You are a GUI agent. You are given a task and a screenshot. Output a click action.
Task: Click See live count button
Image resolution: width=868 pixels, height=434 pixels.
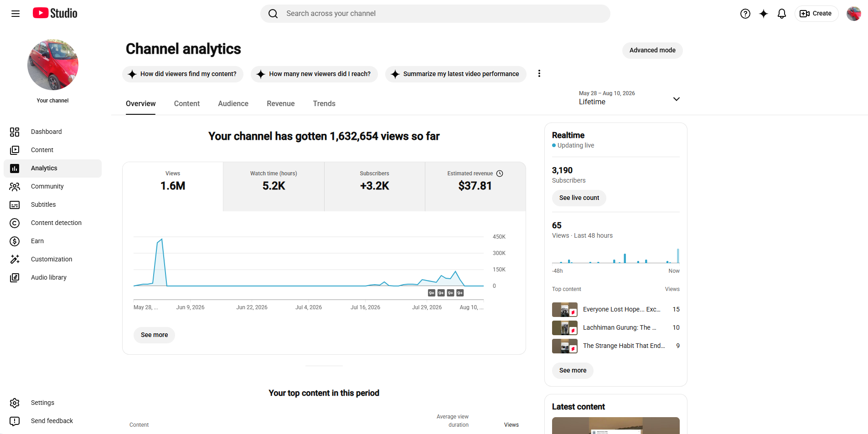click(x=579, y=198)
